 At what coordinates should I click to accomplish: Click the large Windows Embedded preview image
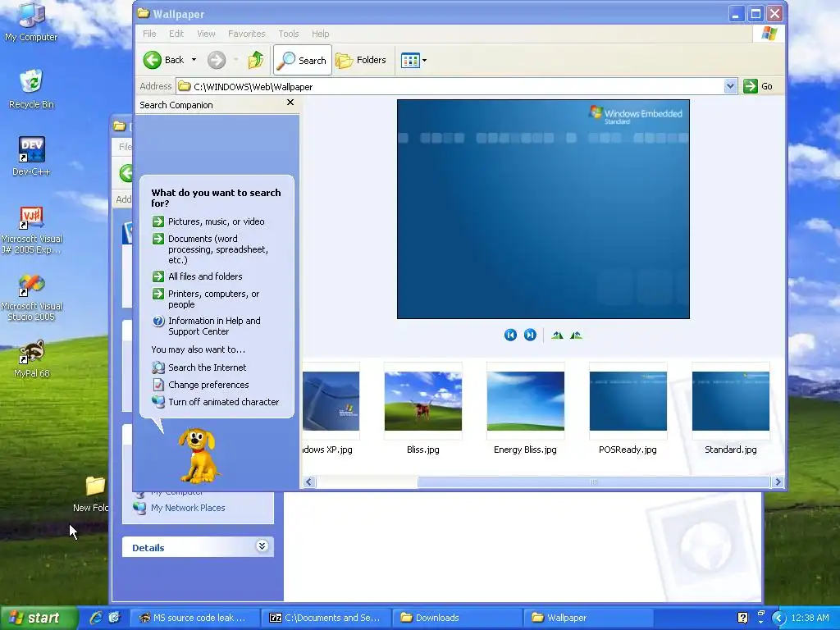[x=543, y=209]
